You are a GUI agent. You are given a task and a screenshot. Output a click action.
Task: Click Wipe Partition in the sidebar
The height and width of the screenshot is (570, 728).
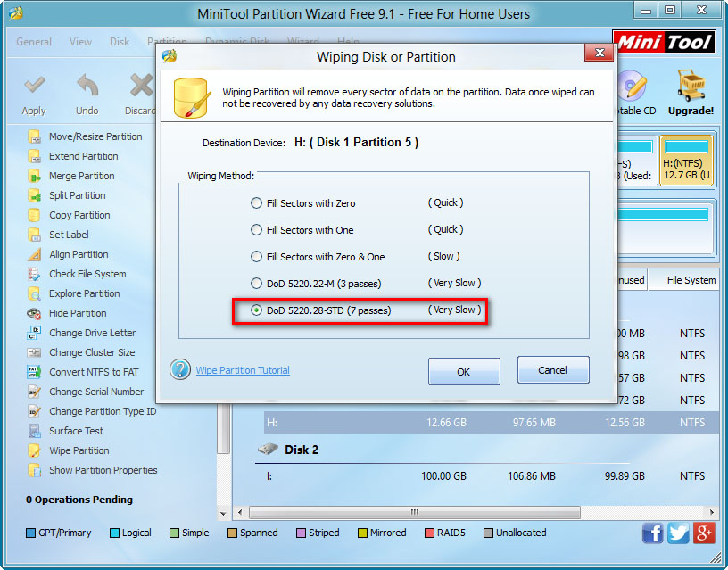pos(79,450)
